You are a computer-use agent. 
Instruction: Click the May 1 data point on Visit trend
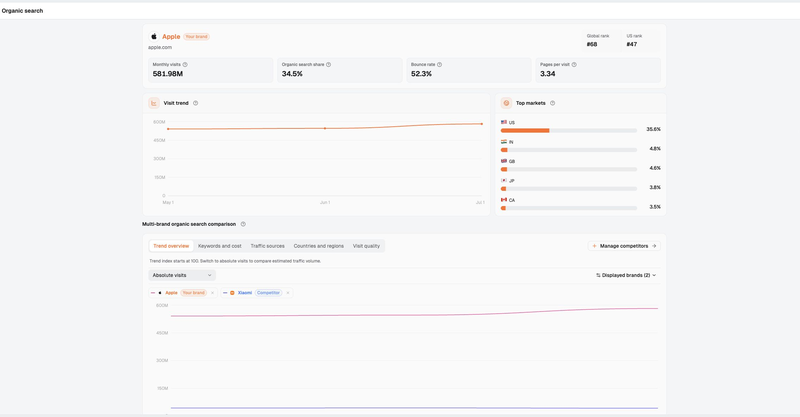click(168, 129)
